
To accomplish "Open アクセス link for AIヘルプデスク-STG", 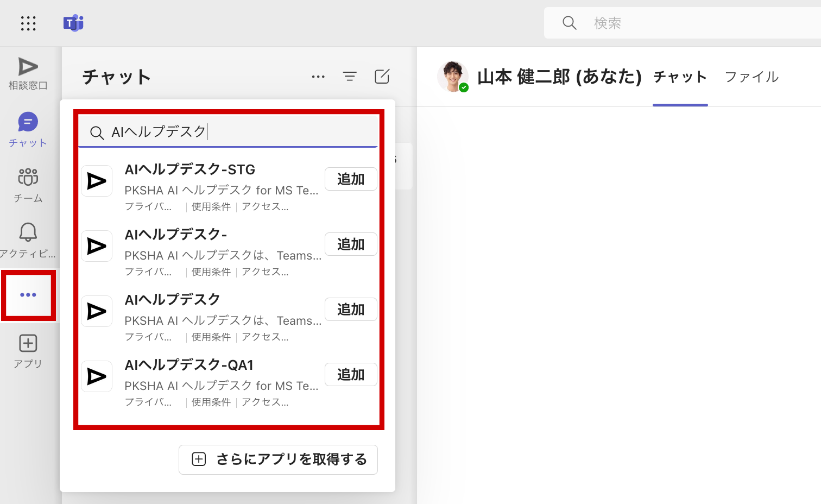I will 265,207.
